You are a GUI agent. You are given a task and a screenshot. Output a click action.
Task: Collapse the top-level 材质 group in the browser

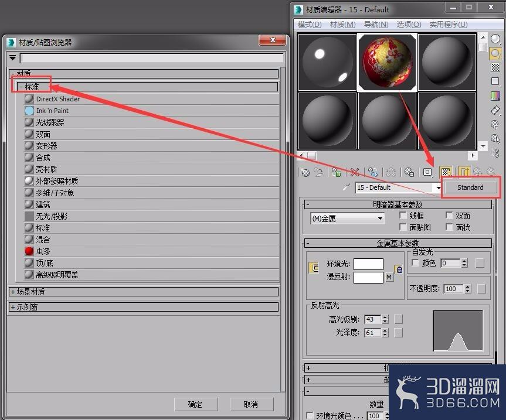tap(12, 74)
